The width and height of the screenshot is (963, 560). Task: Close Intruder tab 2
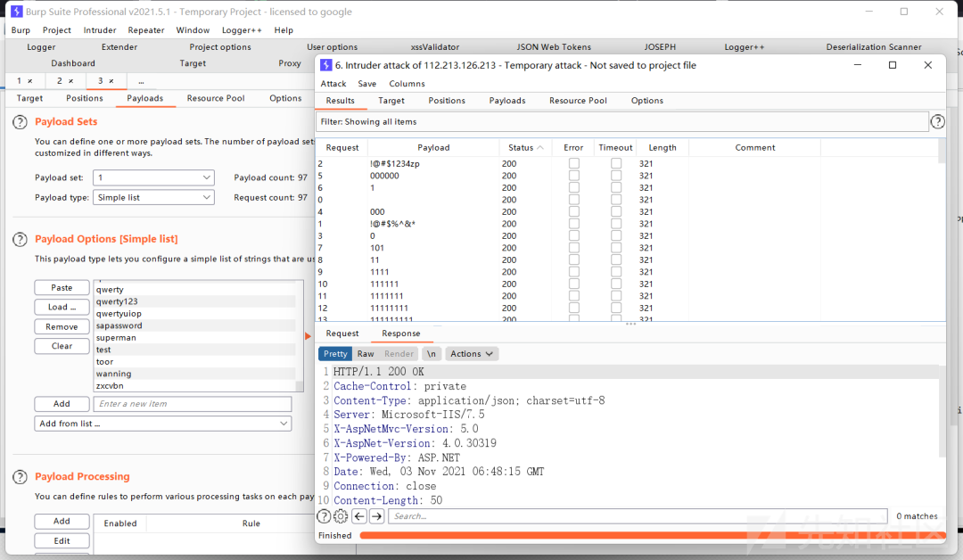tap(70, 81)
